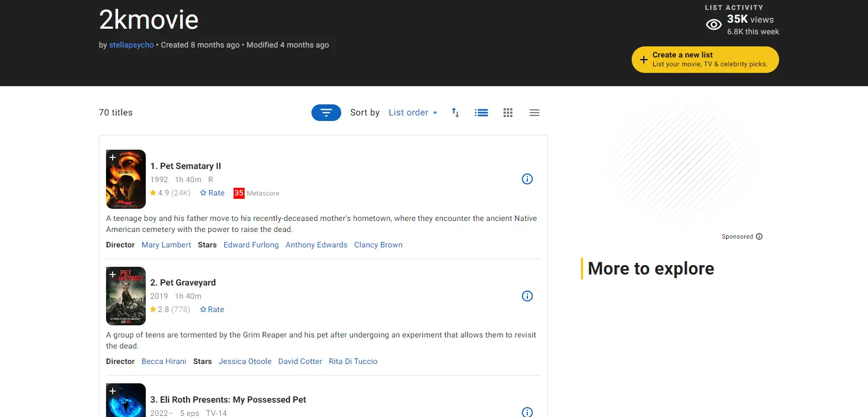The width and height of the screenshot is (868, 417).
Task: Open stellapsycho's profile
Action: (131, 45)
